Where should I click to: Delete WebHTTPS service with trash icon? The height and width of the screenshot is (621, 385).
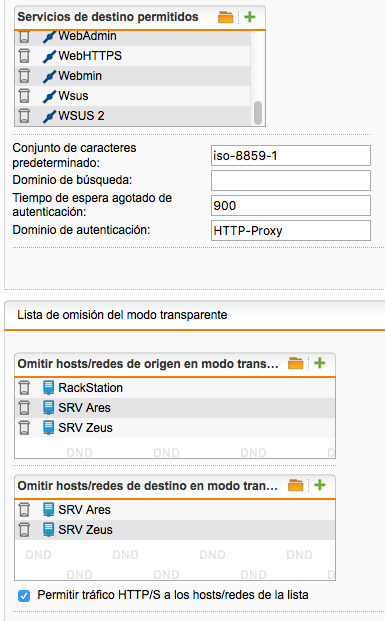[x=24, y=56]
